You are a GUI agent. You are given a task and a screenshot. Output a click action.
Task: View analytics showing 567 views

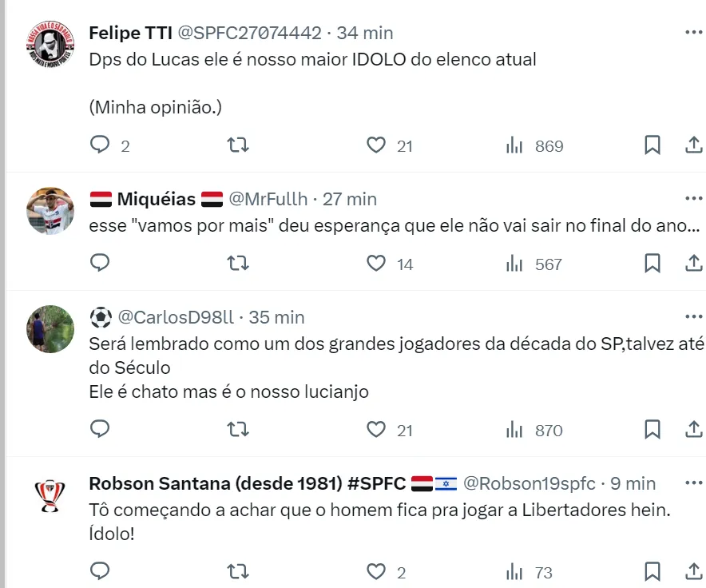click(534, 264)
